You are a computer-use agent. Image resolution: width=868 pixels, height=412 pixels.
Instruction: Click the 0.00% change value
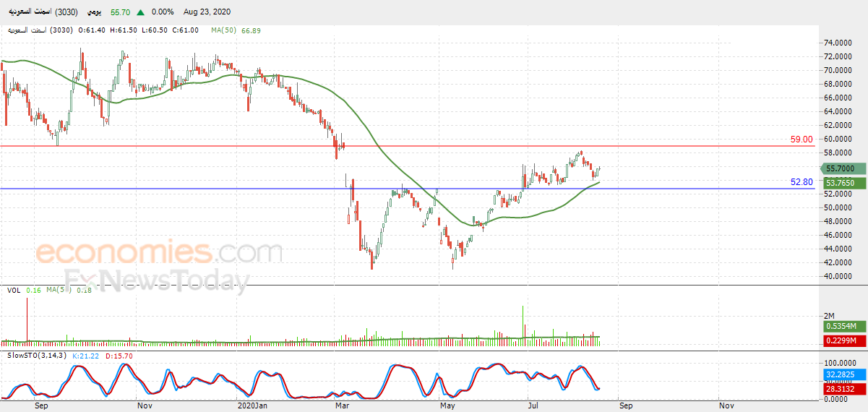(163, 12)
